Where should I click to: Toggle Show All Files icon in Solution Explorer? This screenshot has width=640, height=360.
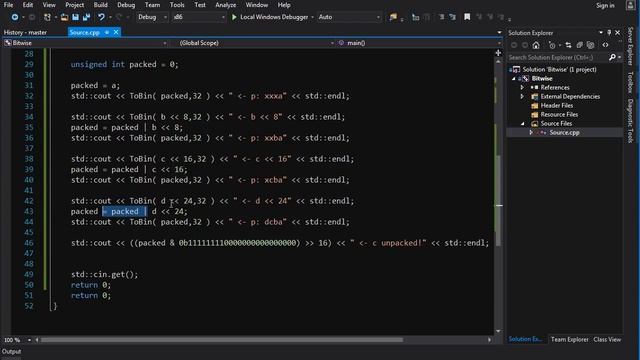[x=590, y=45]
